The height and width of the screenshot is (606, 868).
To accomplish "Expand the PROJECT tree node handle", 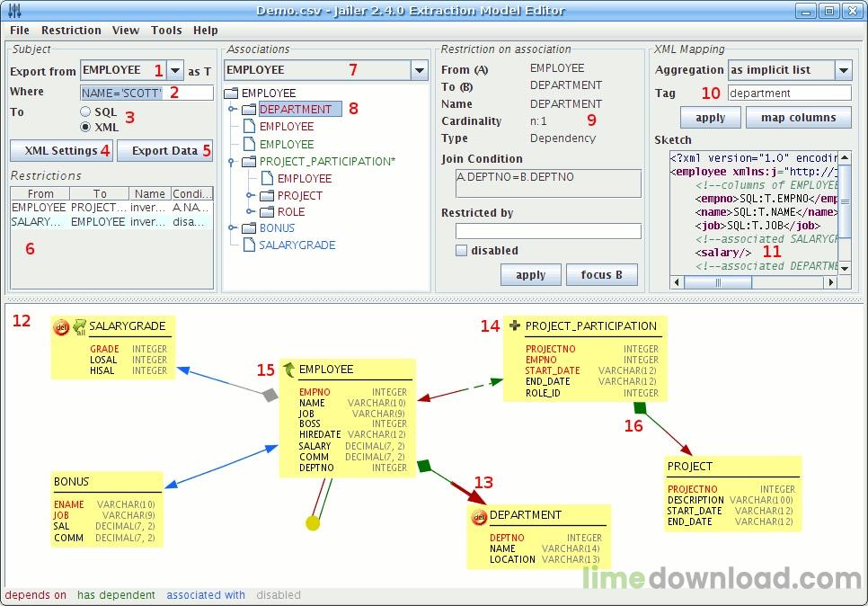I will [x=250, y=195].
